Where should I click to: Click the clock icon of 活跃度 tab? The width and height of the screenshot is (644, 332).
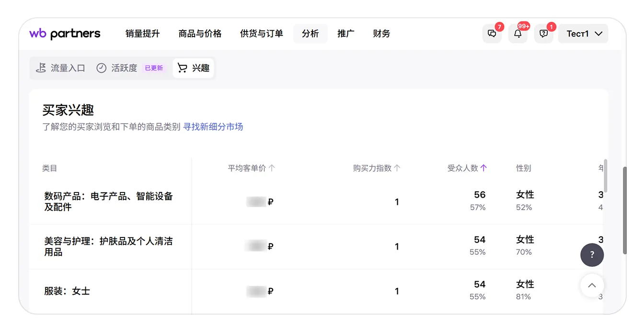(x=101, y=68)
